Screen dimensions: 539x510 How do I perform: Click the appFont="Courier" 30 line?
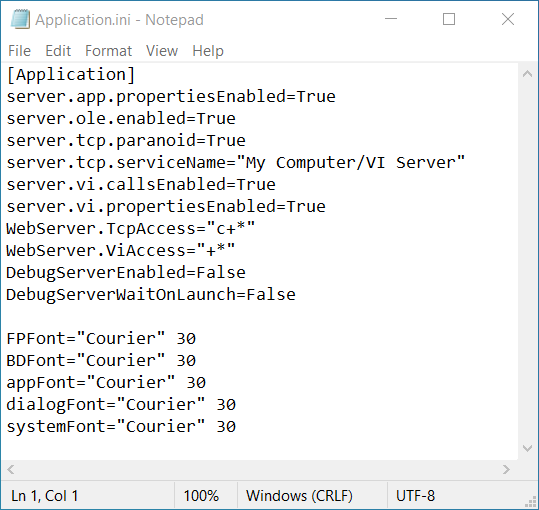(106, 382)
